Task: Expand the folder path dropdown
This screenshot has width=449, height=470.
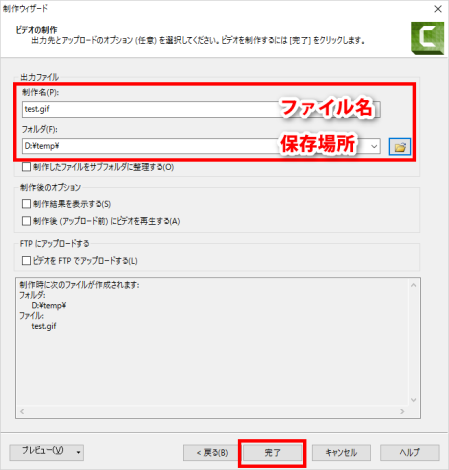Action: pyautogui.click(x=374, y=146)
